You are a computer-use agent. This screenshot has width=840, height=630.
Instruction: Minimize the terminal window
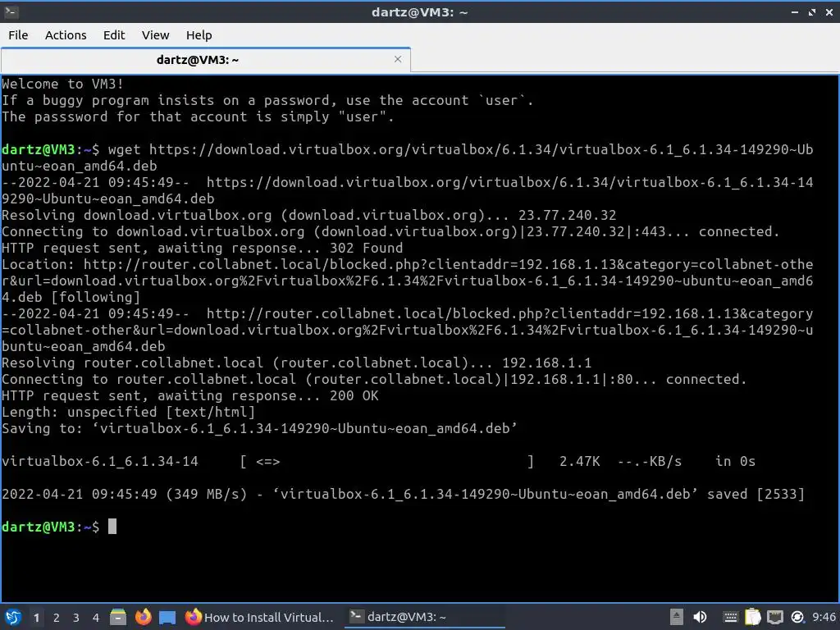tap(794, 11)
